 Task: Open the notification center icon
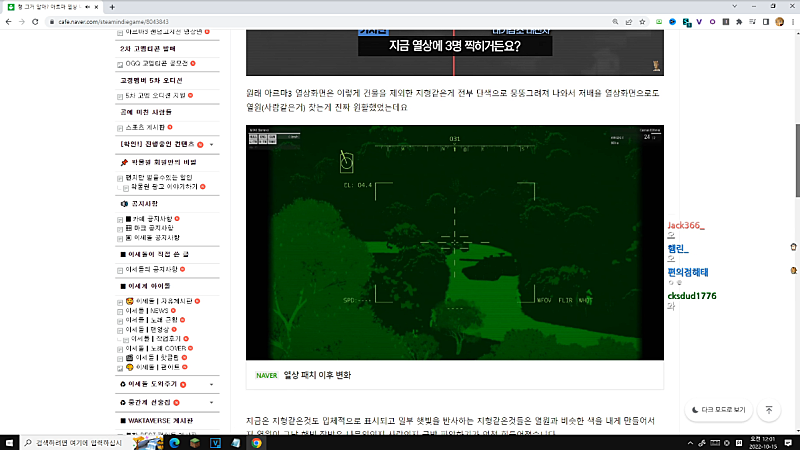click(788, 443)
